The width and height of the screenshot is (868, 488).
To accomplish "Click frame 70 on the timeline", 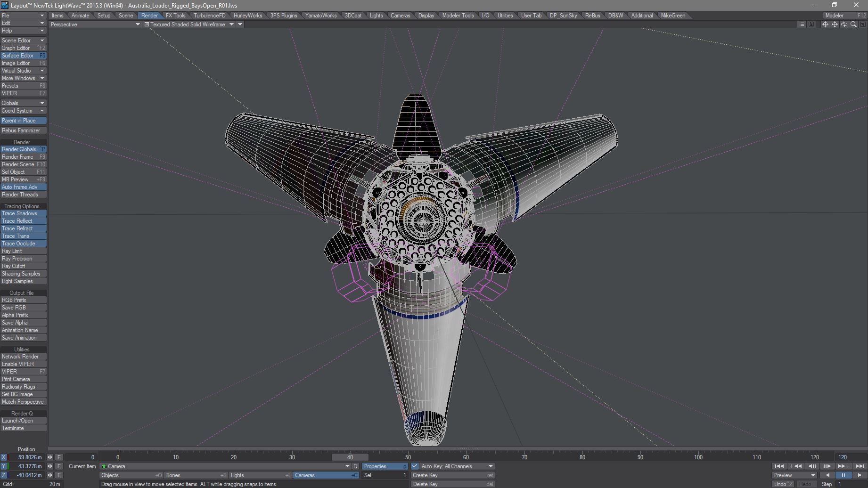I will click(x=524, y=457).
